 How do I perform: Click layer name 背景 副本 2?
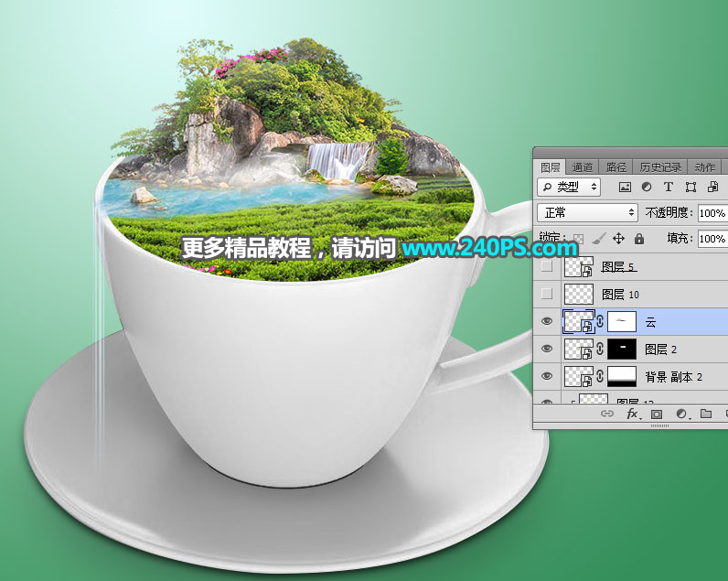coord(673,377)
